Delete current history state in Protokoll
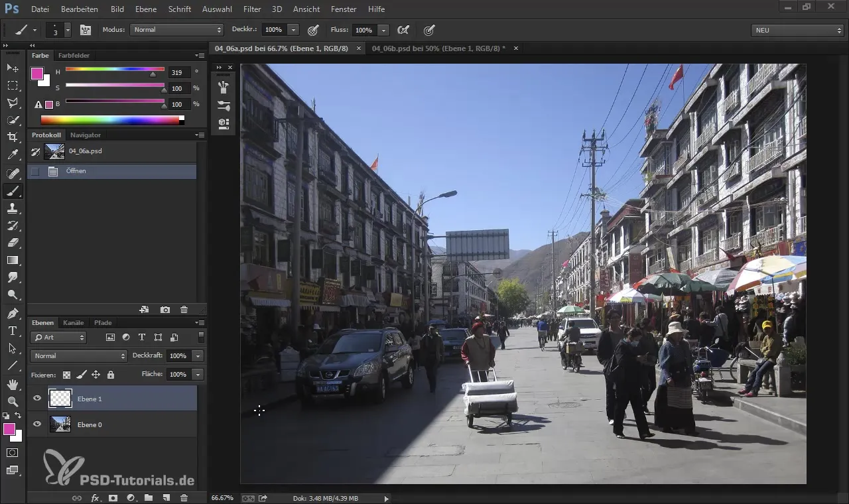The image size is (849, 504). (184, 310)
